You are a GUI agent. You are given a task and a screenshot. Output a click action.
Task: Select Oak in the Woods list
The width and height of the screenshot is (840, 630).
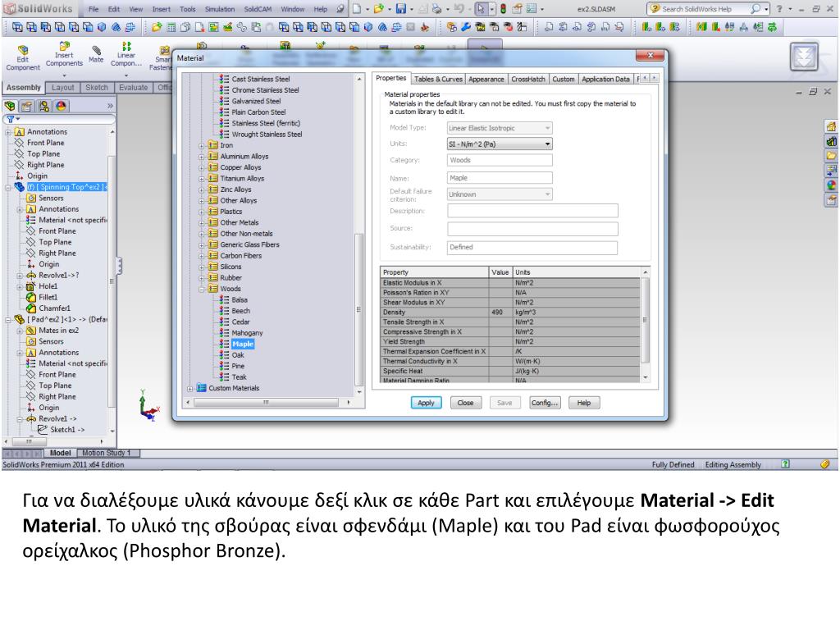(238, 355)
